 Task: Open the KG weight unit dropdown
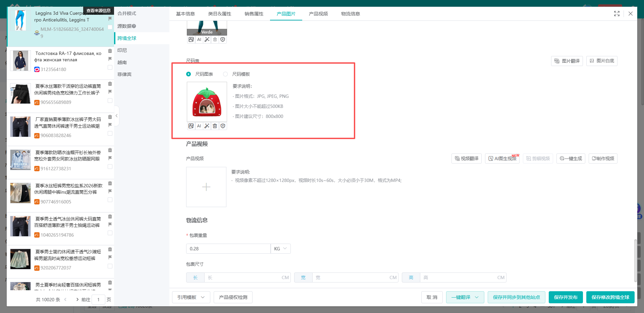[x=281, y=249]
